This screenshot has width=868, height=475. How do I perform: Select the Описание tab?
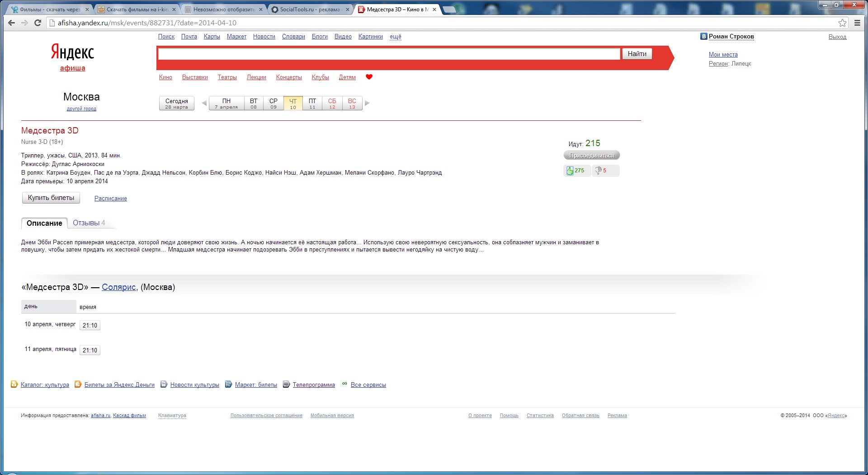[x=44, y=223]
